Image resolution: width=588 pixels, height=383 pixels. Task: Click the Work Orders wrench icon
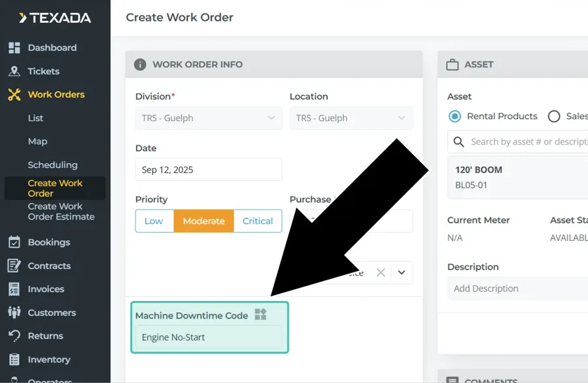[14, 94]
